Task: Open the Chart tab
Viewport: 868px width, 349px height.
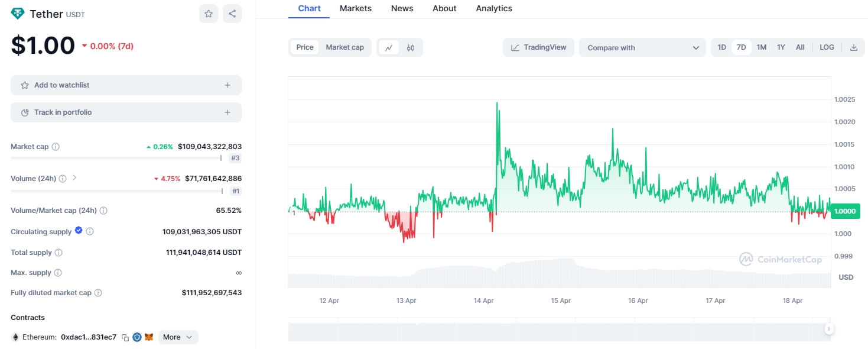Action: pyautogui.click(x=309, y=8)
